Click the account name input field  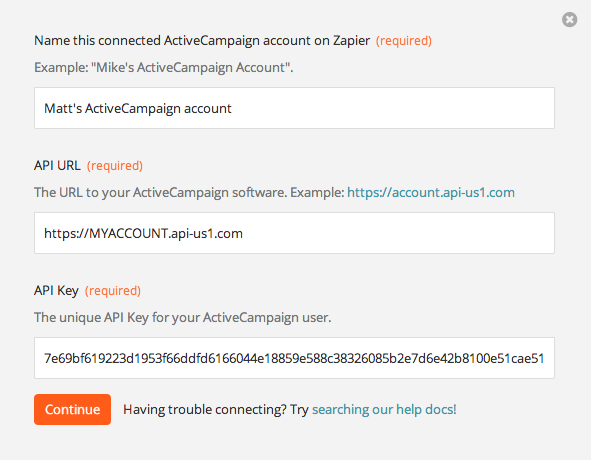pyautogui.click(x=294, y=108)
